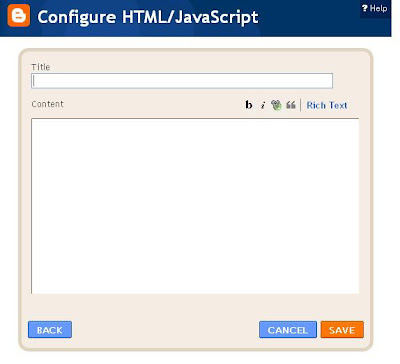Switch to the Rich Text editor mode
This screenshot has width=400, height=364.
click(327, 105)
